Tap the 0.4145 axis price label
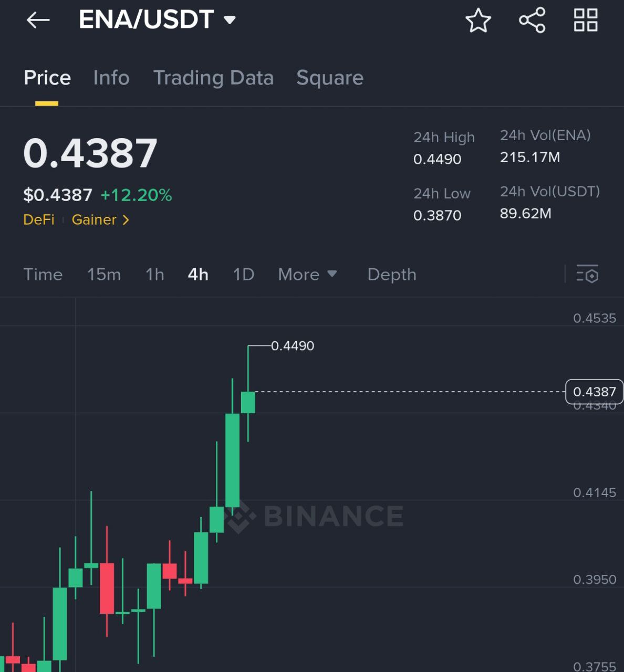The height and width of the screenshot is (672, 624). point(595,492)
